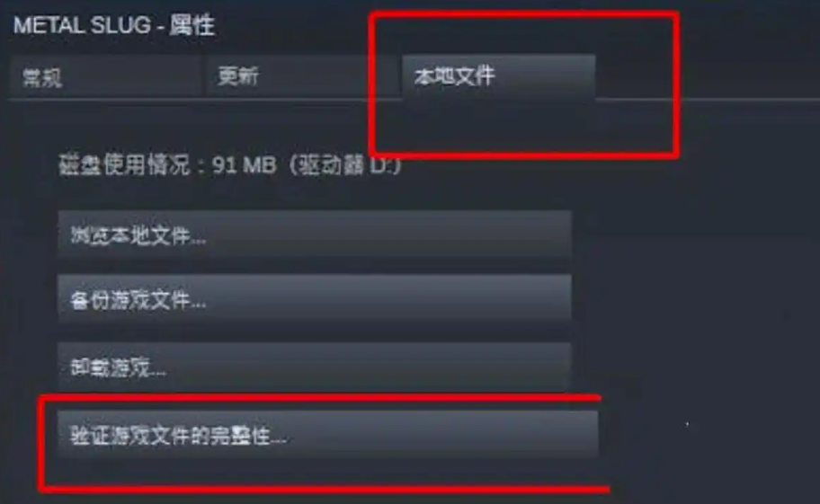The width and height of the screenshot is (820, 504).
Task: Click the 91 MB disk size value
Action: [245, 165]
